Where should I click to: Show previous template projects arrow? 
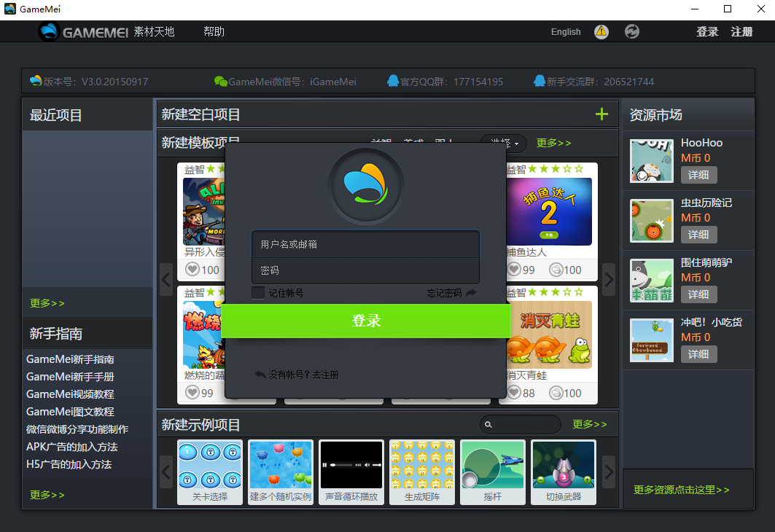coord(166,280)
